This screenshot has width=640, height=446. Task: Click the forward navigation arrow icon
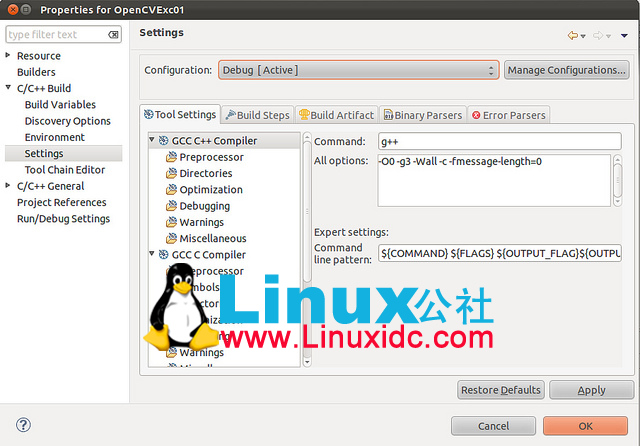coord(598,36)
